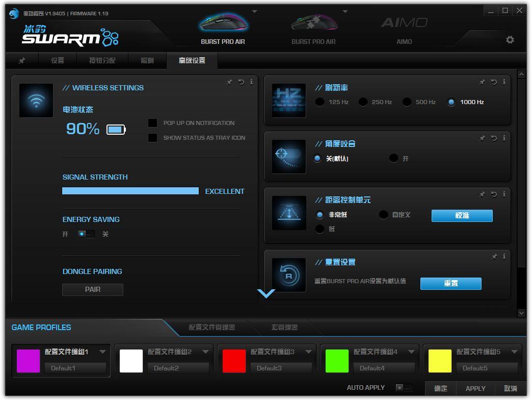
Task: Show info for the 距离控制单元 panel
Action: click(x=504, y=194)
